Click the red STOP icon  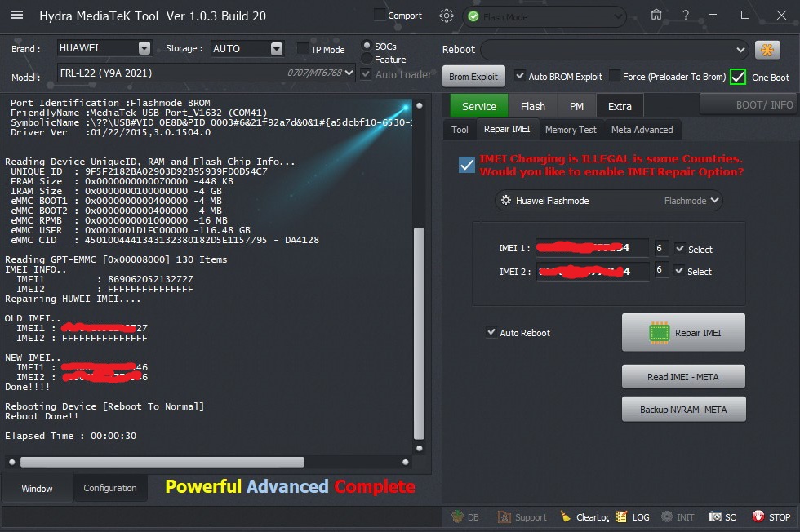tap(758, 516)
